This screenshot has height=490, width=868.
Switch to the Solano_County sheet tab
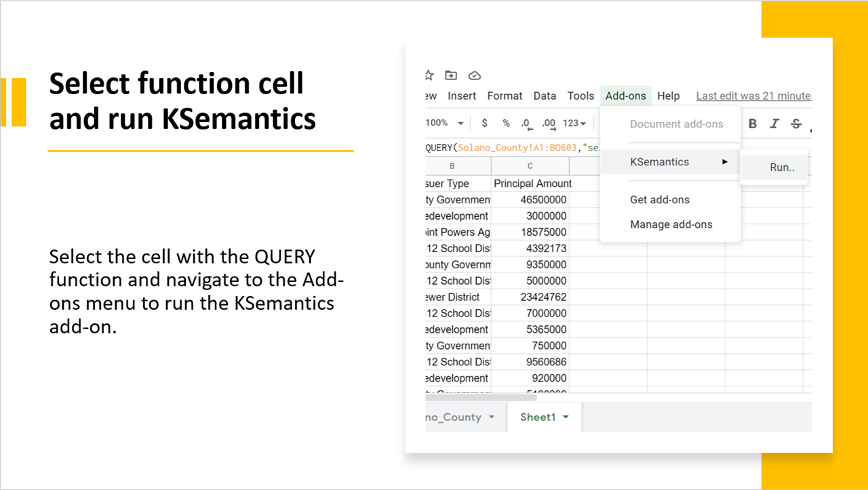[457, 417]
